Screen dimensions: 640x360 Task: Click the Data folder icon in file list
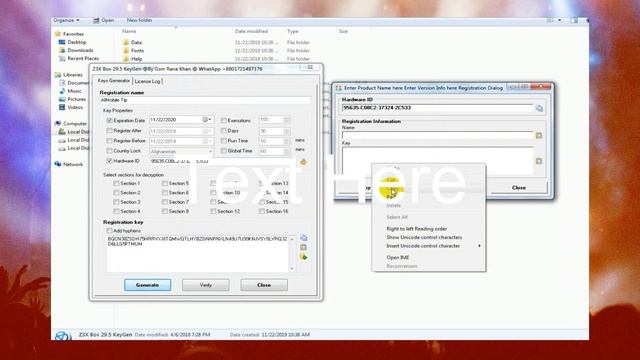[x=126, y=42]
